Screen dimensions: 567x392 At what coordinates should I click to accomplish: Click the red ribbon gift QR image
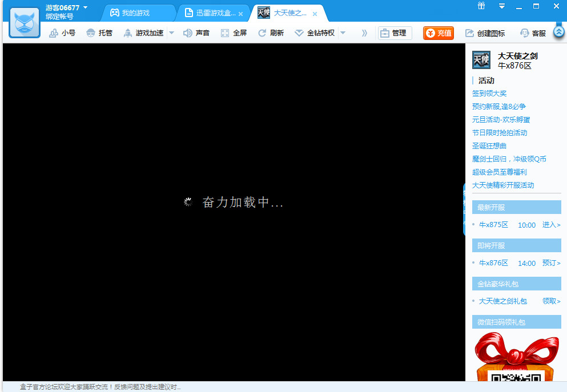[517, 357]
